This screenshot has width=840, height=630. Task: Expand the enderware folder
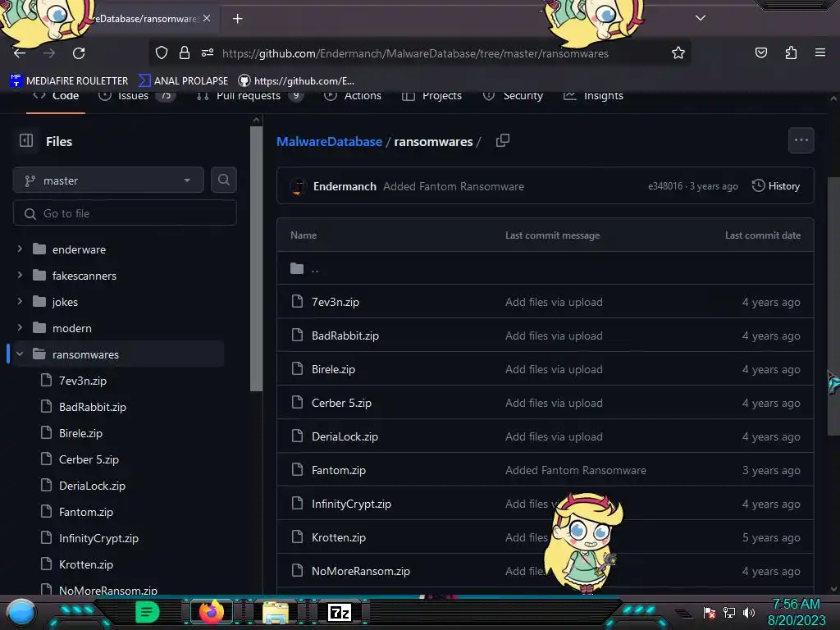20,249
